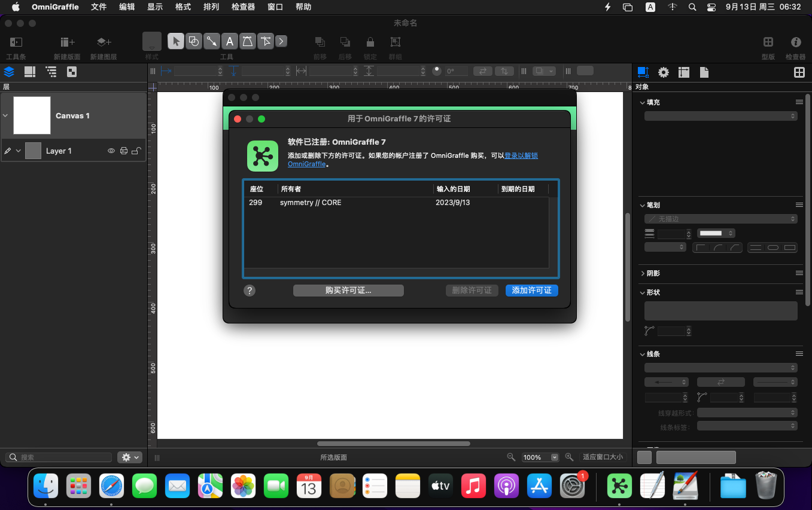This screenshot has width=812, height=510.
Task: Click the 群组 group icon
Action: point(396,42)
